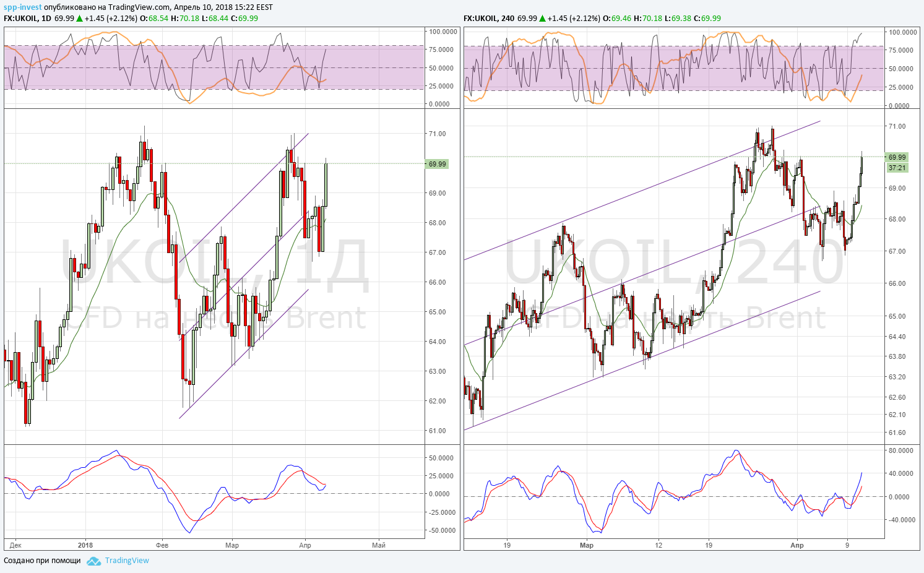Click the Фев marker on daily time axis
This screenshot has height=573, width=924.
click(162, 545)
